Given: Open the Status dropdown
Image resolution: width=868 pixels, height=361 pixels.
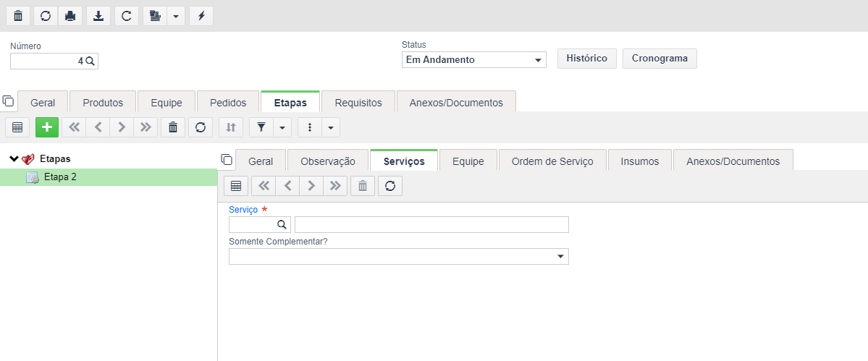Looking at the screenshot, I should click(x=474, y=60).
